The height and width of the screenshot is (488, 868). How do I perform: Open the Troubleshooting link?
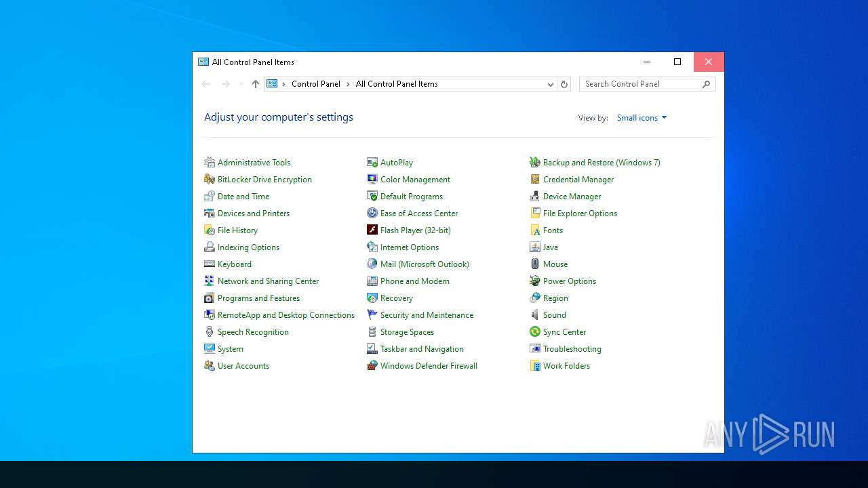[572, 349]
